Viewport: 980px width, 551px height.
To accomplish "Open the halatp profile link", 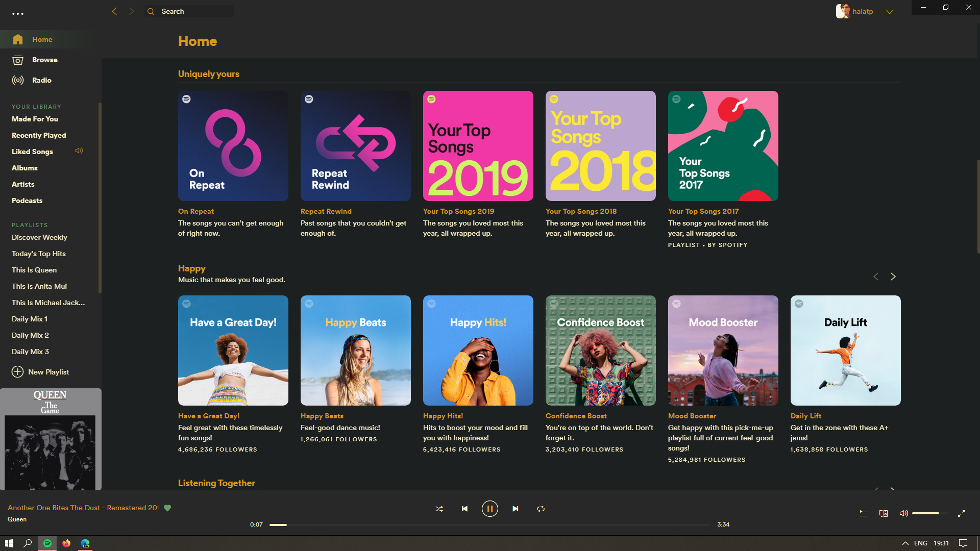I will click(x=863, y=11).
